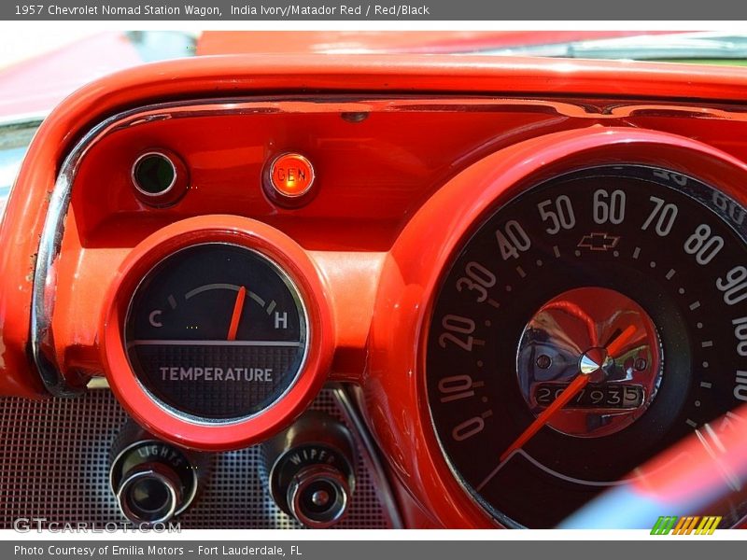The height and width of the screenshot is (560, 747).
Task: Select the 'C' cold mark on the temperature gauge
Action: point(154,315)
